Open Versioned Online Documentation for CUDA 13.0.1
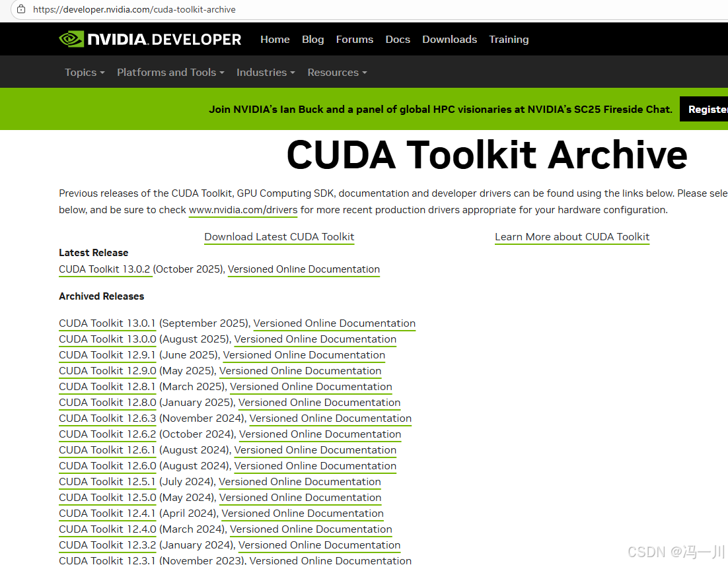The width and height of the screenshot is (728, 565). pyautogui.click(x=334, y=323)
